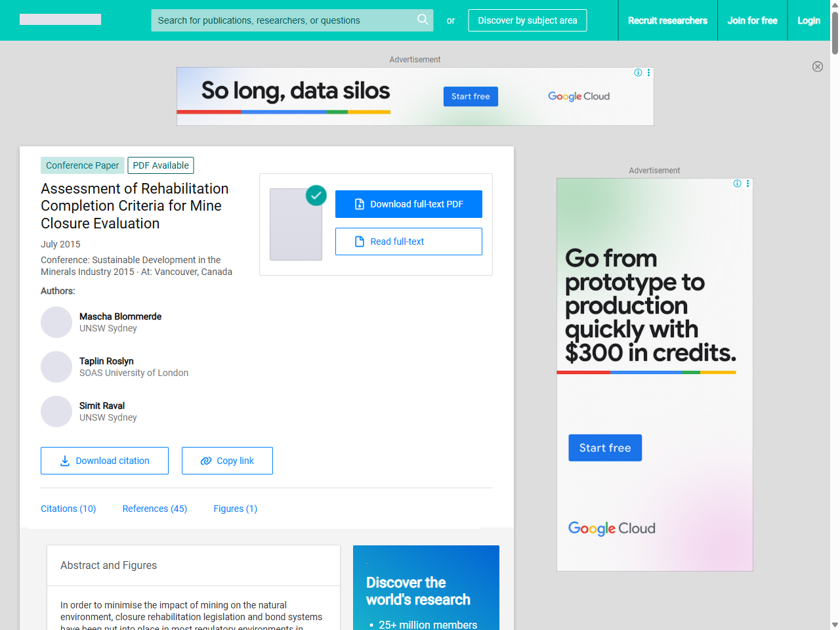This screenshot has width=840, height=630.
Task: Click the Download citation button
Action: pyautogui.click(x=104, y=461)
